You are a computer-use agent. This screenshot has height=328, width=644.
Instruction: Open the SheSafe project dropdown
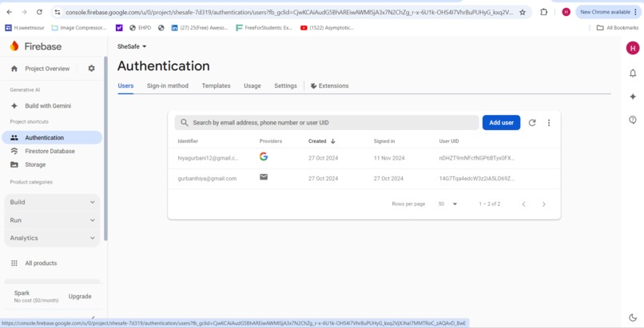pyautogui.click(x=132, y=46)
